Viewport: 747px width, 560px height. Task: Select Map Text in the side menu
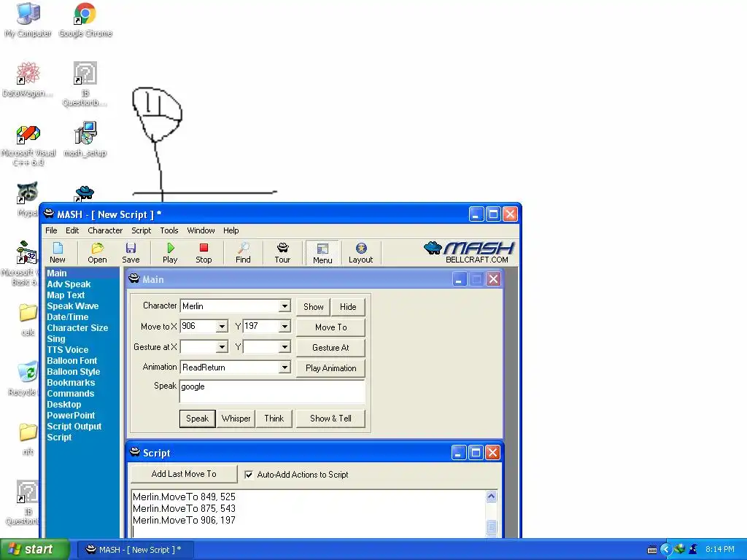[x=66, y=295]
